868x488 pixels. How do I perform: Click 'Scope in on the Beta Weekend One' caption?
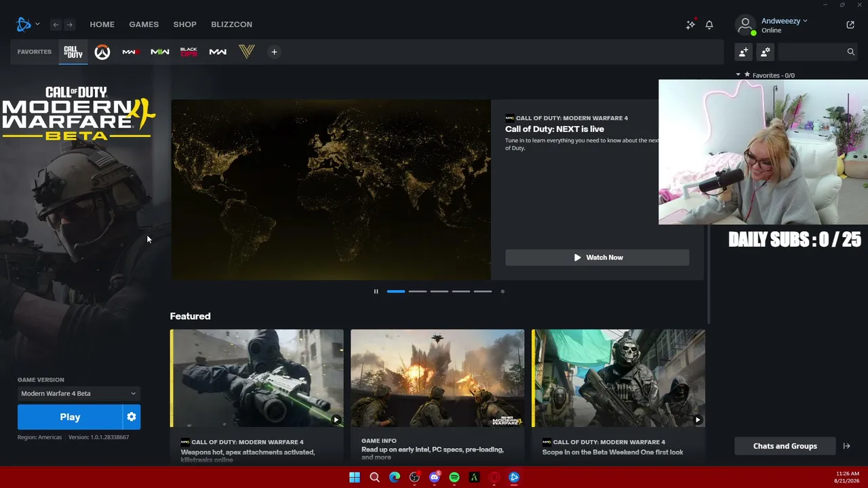613,452
